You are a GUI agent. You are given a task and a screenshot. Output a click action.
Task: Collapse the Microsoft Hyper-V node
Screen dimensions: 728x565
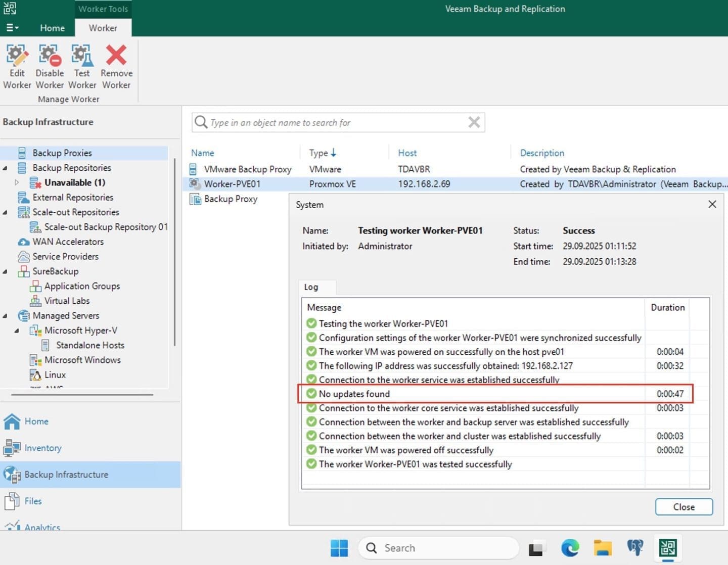[17, 331]
